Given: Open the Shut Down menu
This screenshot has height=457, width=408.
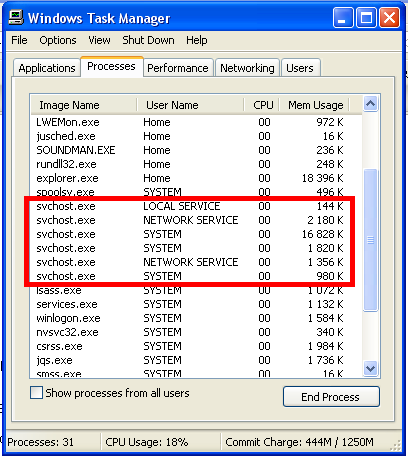Looking at the screenshot, I should [x=148, y=40].
